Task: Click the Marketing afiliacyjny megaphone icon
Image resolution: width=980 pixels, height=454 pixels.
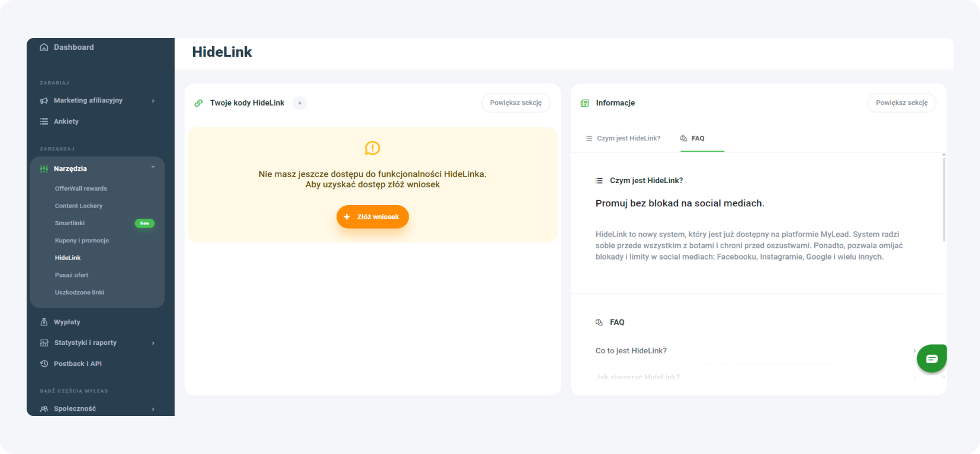Action: click(44, 101)
